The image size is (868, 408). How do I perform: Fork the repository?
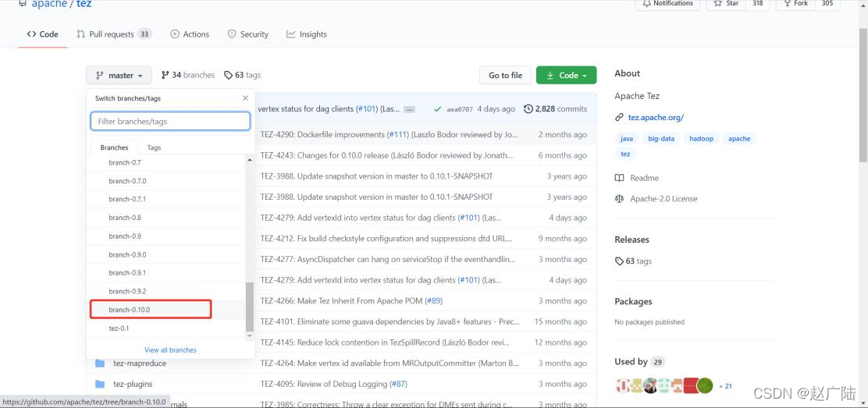click(795, 3)
